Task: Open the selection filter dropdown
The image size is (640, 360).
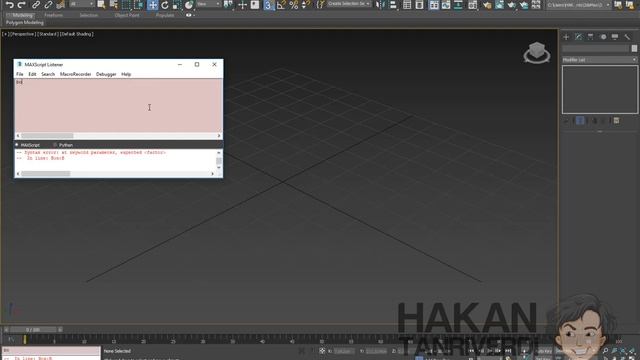Action: pos(82,4)
